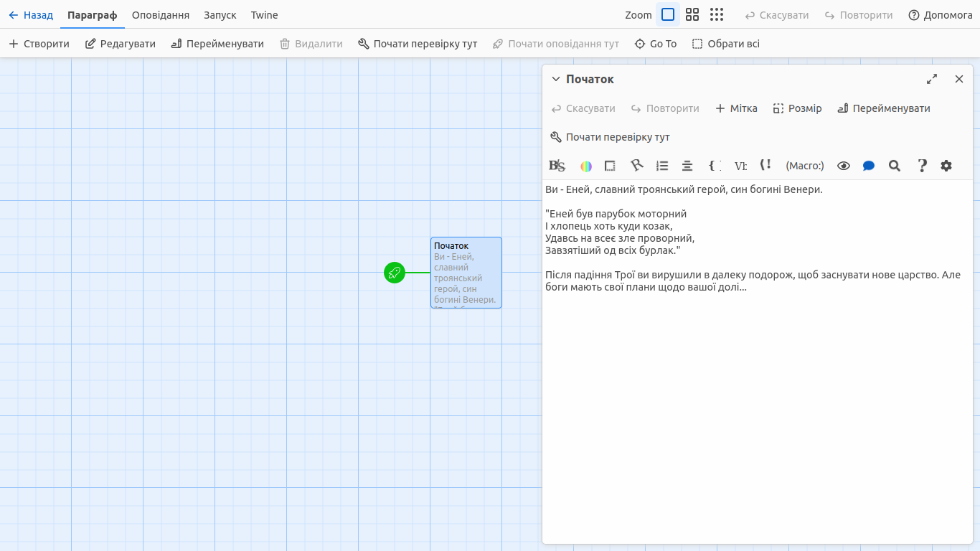
Task: Click Мітка to add a tag
Action: click(736, 108)
